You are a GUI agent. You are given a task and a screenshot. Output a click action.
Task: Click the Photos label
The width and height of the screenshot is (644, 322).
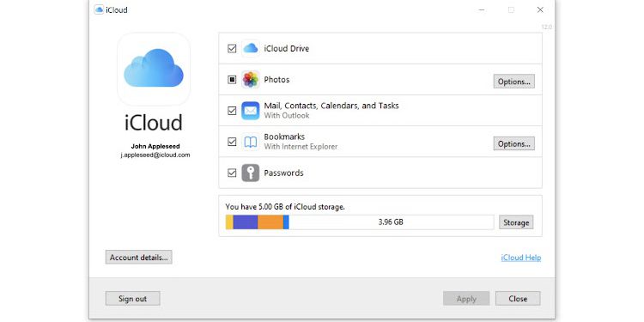click(x=276, y=80)
